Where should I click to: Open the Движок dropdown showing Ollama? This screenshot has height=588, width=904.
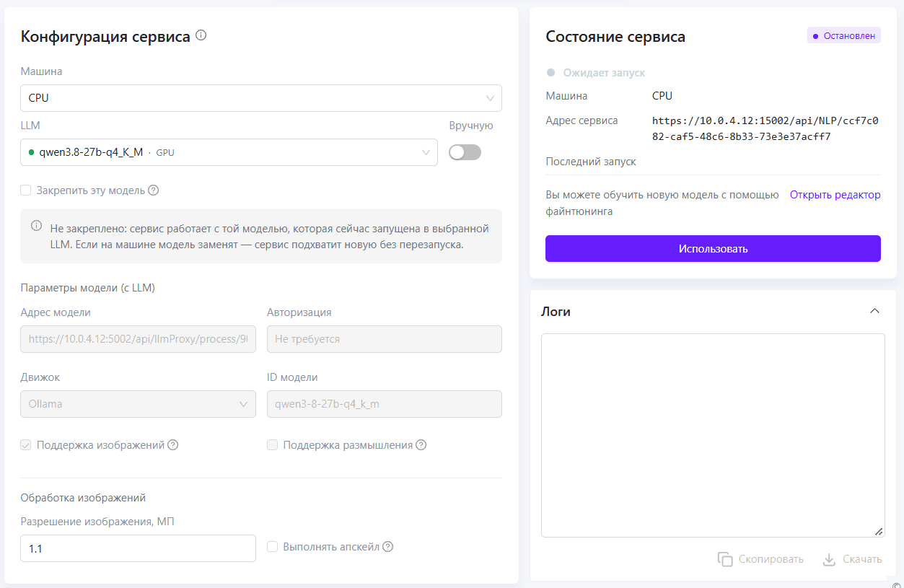coord(138,404)
